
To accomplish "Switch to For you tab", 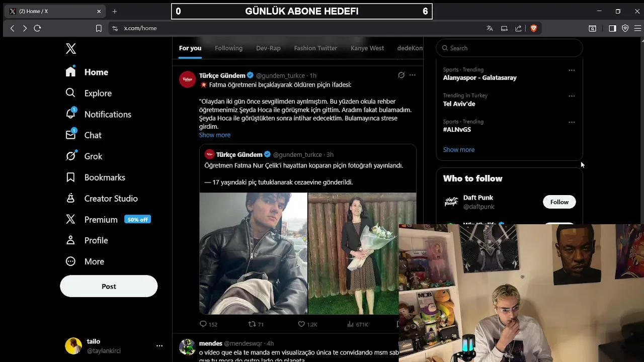I will pos(190,48).
